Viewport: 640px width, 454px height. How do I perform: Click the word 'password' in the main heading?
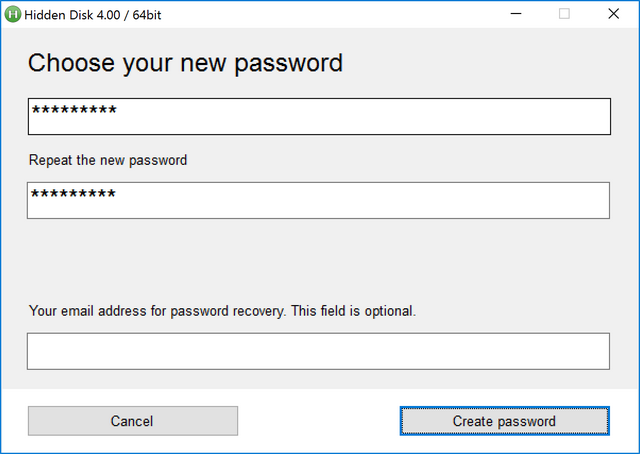[x=289, y=64]
